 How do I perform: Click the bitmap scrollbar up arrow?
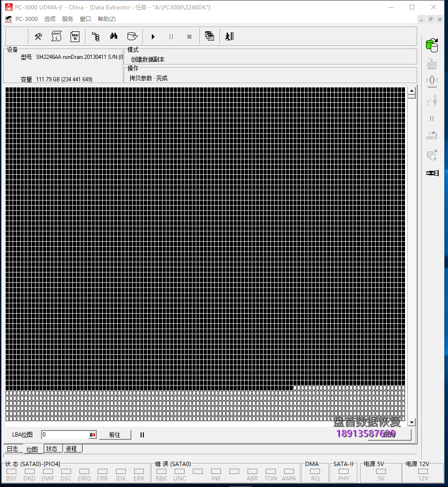click(412, 91)
